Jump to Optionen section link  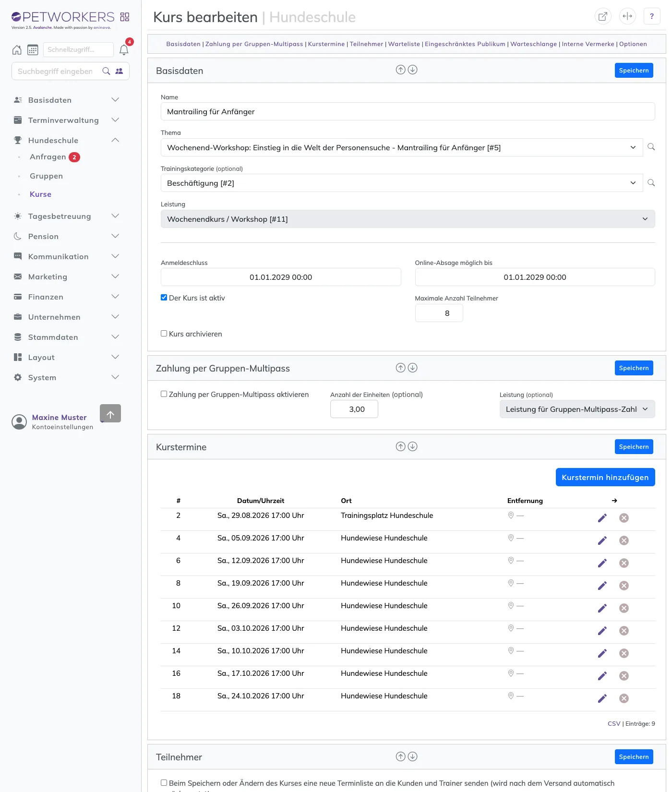click(633, 44)
